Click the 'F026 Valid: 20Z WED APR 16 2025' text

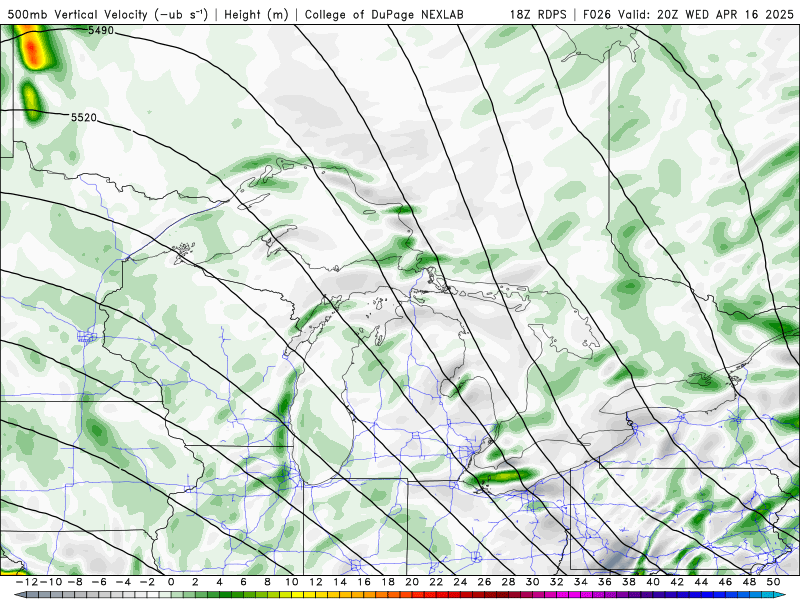point(688,14)
